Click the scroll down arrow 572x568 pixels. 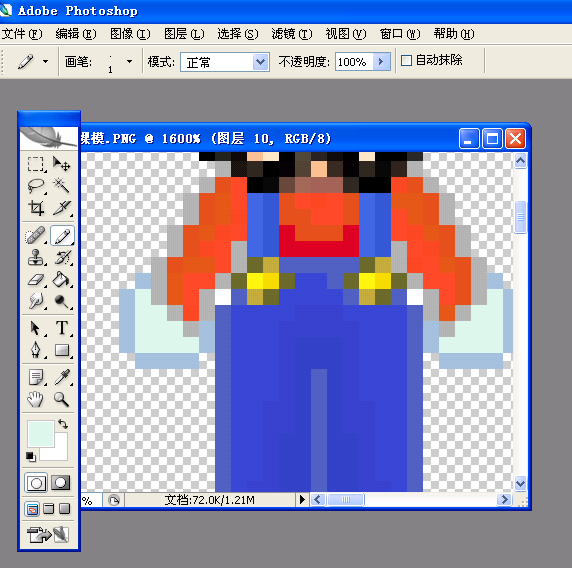click(x=520, y=484)
